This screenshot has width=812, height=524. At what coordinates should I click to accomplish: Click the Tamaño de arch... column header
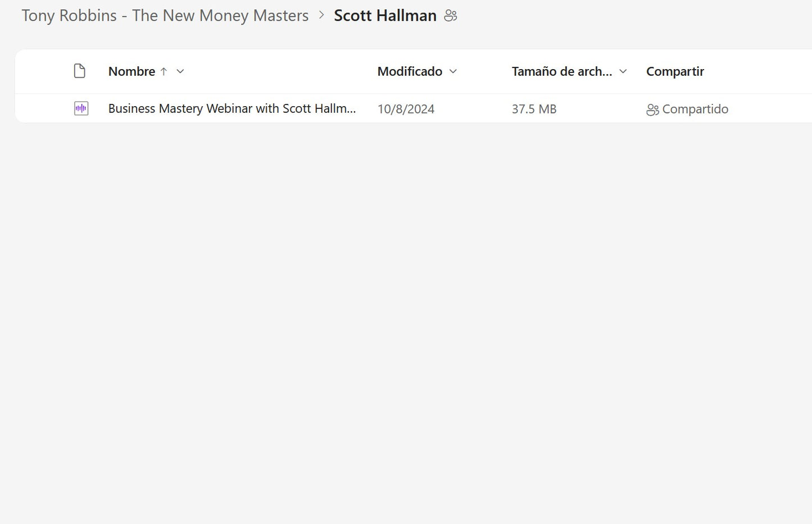click(561, 71)
